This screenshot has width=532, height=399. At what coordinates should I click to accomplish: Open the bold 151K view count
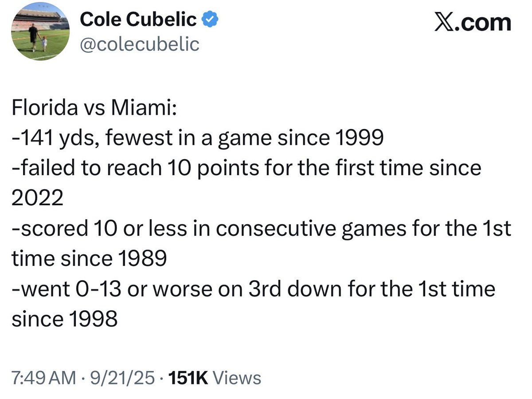(x=189, y=378)
